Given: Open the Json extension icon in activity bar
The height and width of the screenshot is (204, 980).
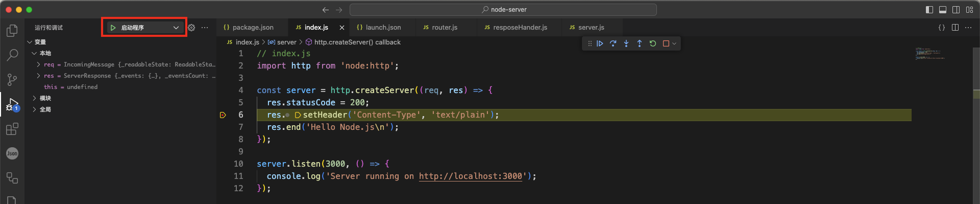Looking at the screenshot, I should point(12,153).
